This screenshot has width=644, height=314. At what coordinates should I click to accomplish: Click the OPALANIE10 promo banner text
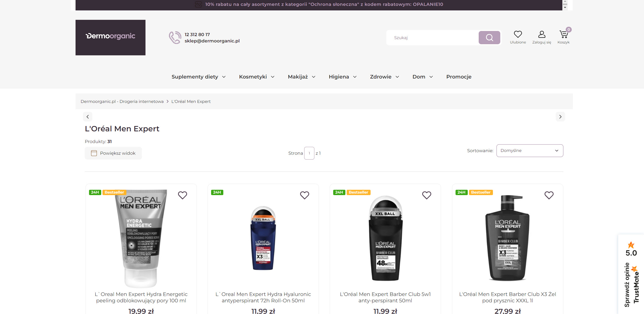tap(324, 4)
